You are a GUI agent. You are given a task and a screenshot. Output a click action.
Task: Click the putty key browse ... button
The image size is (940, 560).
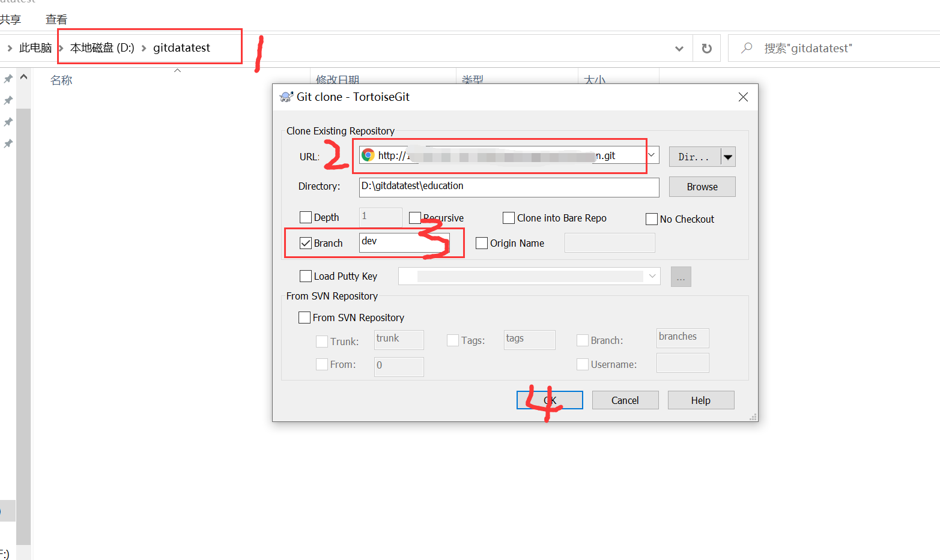point(681,277)
